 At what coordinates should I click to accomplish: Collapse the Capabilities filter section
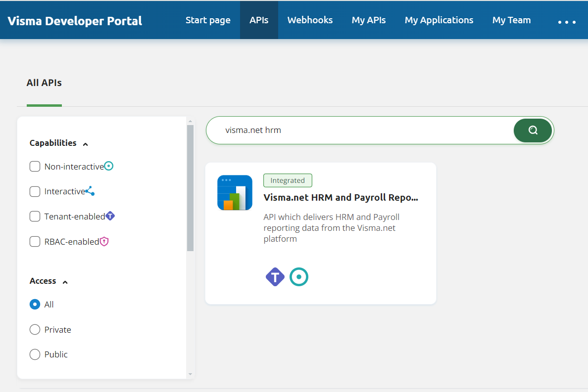click(x=85, y=143)
